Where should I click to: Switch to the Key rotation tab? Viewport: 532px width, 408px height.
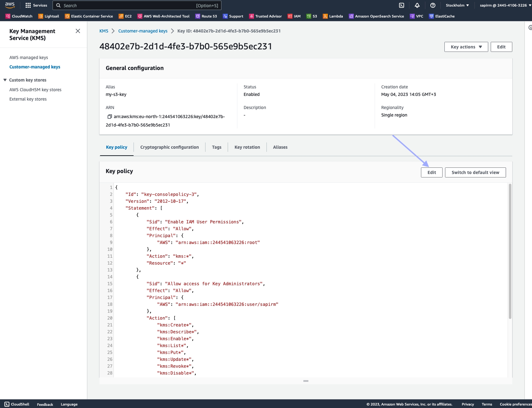[x=247, y=147]
